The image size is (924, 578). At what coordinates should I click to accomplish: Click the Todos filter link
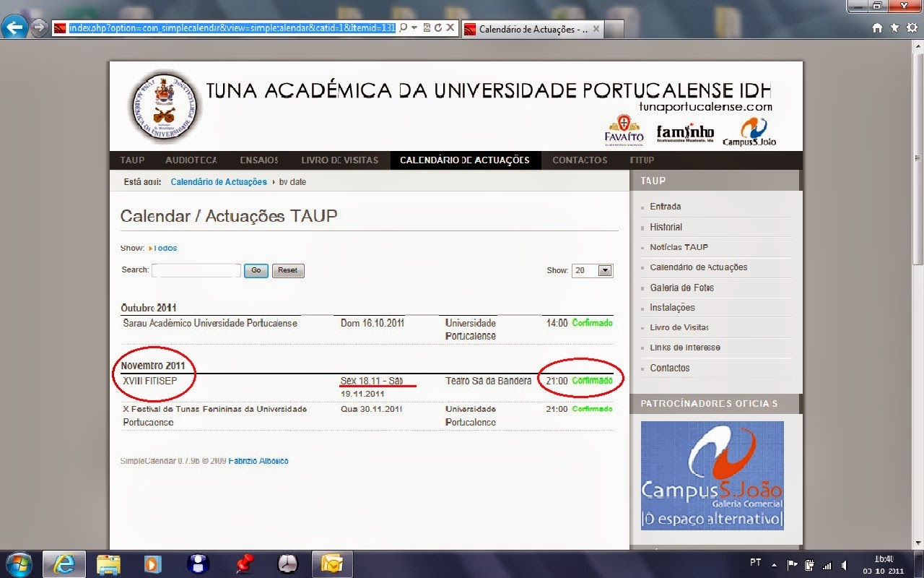click(165, 248)
